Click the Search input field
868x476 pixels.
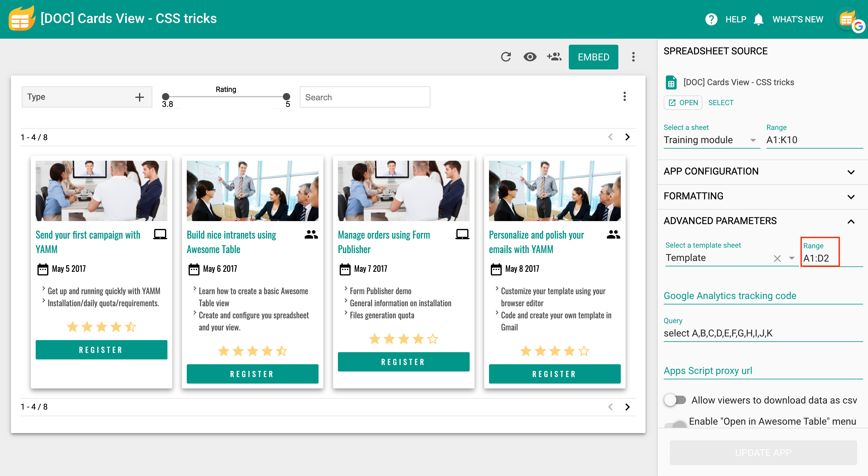pyautogui.click(x=365, y=97)
